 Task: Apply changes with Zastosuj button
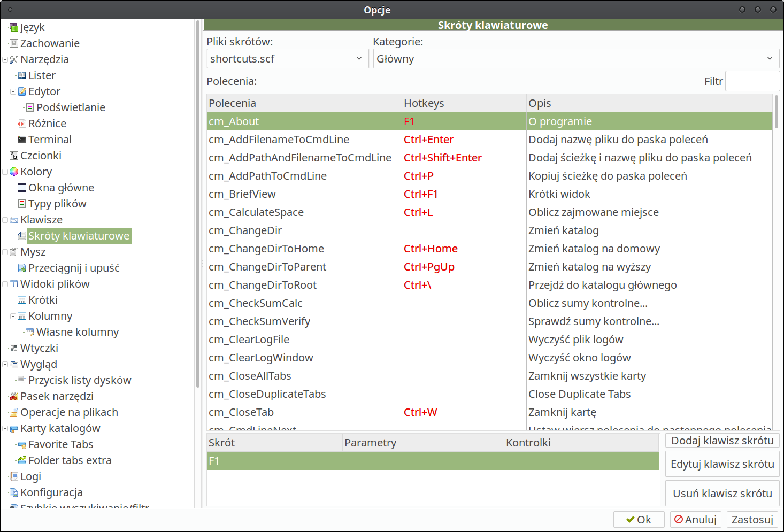pyautogui.click(x=752, y=520)
